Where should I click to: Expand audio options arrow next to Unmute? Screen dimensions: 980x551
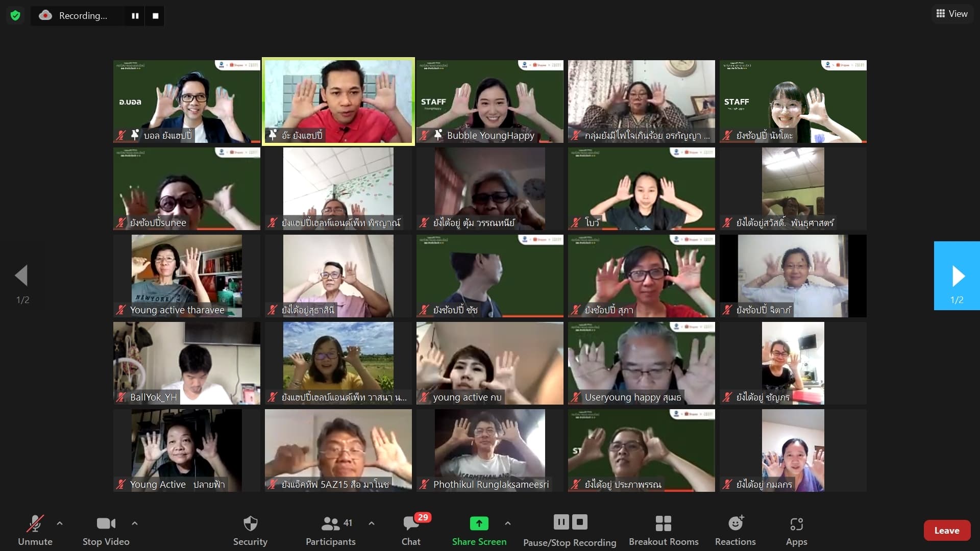click(x=60, y=523)
